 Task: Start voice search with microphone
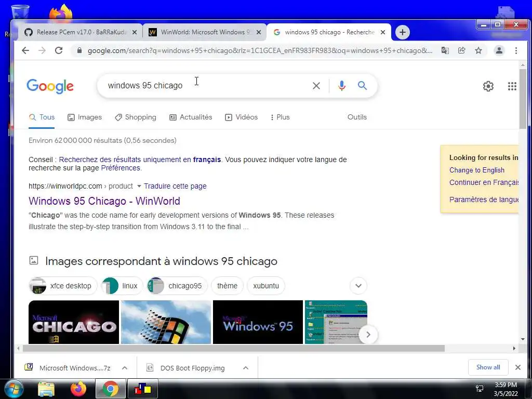(x=342, y=86)
